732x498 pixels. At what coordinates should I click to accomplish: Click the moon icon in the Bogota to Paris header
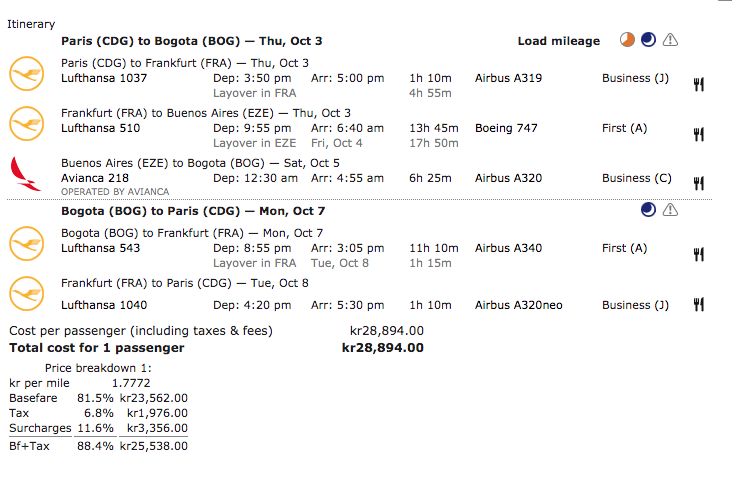click(x=648, y=210)
